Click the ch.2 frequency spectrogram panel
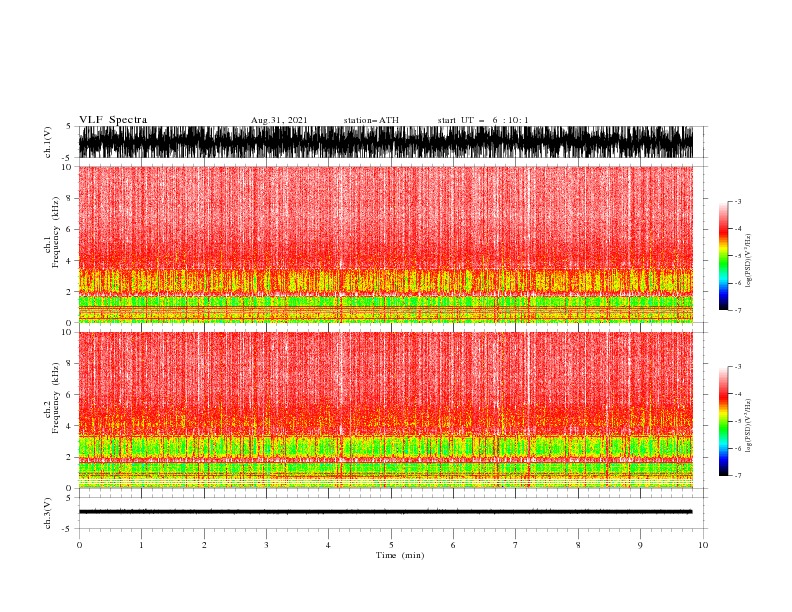This screenshot has height=612, width=792. click(386, 410)
